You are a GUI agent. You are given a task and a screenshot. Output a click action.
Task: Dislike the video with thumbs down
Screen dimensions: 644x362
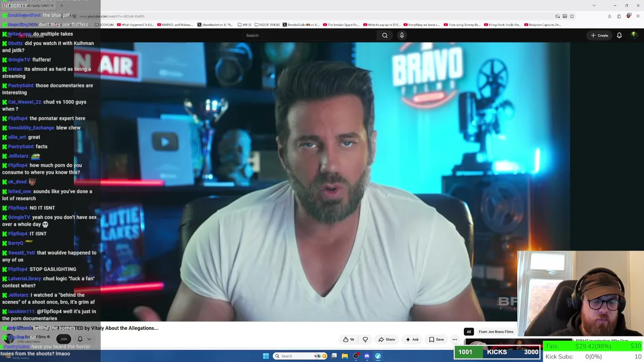[366, 339]
